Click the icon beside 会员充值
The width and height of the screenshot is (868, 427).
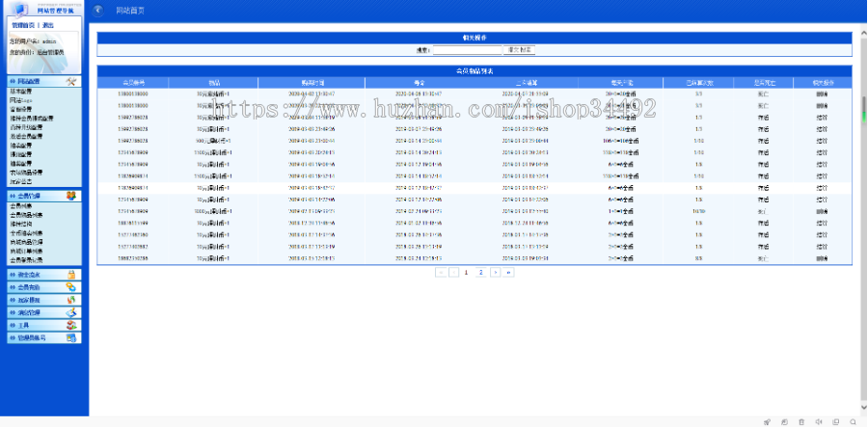click(x=70, y=287)
